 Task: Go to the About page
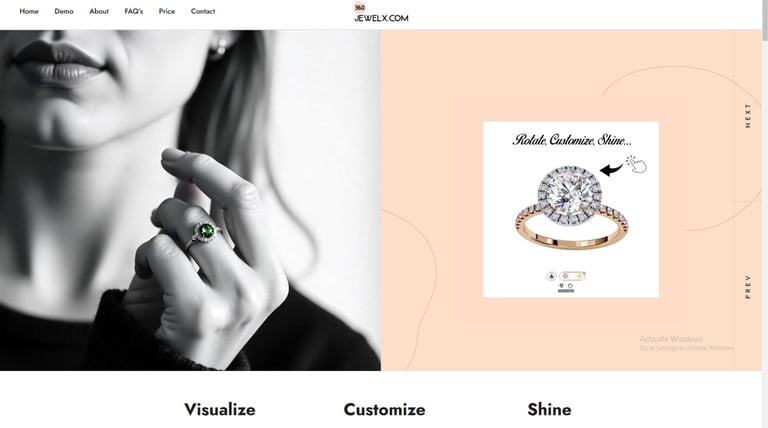(x=99, y=11)
